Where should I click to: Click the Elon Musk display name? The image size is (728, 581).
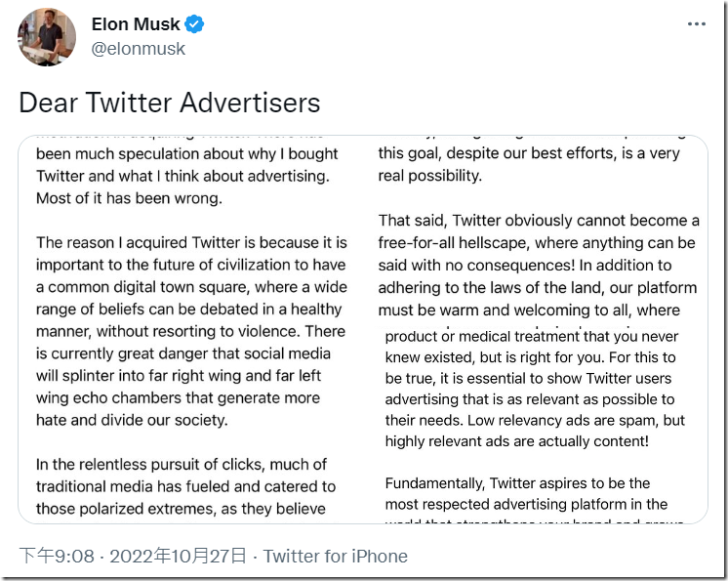[x=136, y=23]
